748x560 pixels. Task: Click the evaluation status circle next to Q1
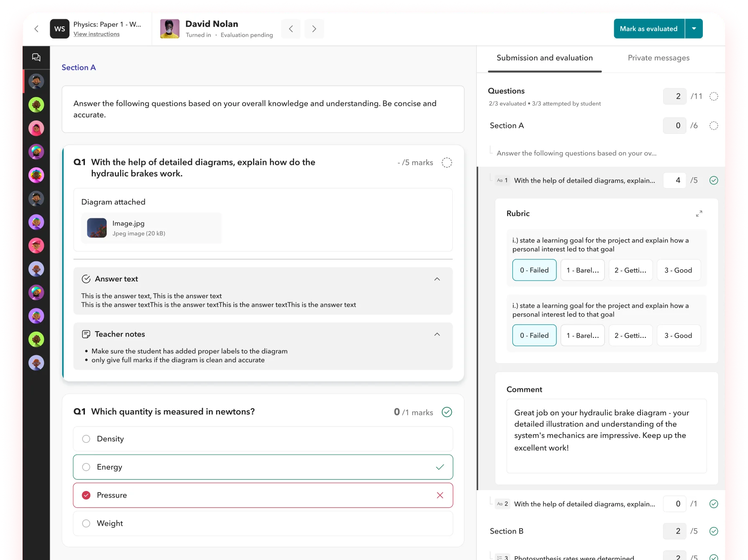coord(447,162)
